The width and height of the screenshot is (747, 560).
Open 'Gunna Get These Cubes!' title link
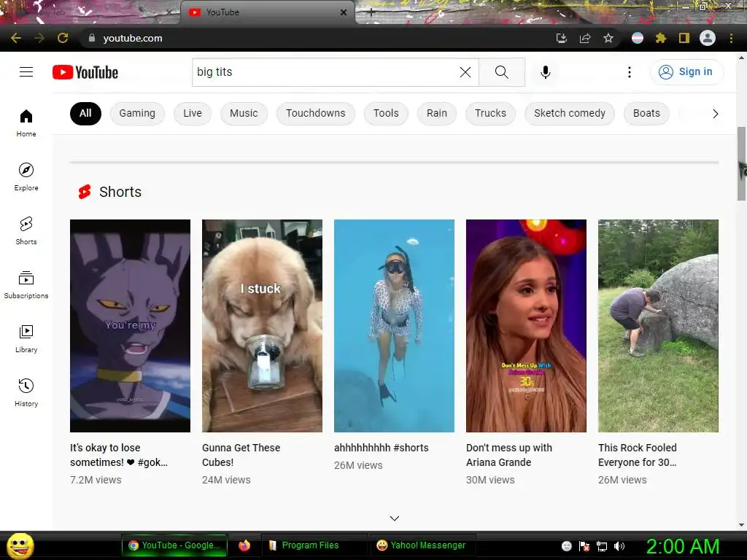[241, 455]
